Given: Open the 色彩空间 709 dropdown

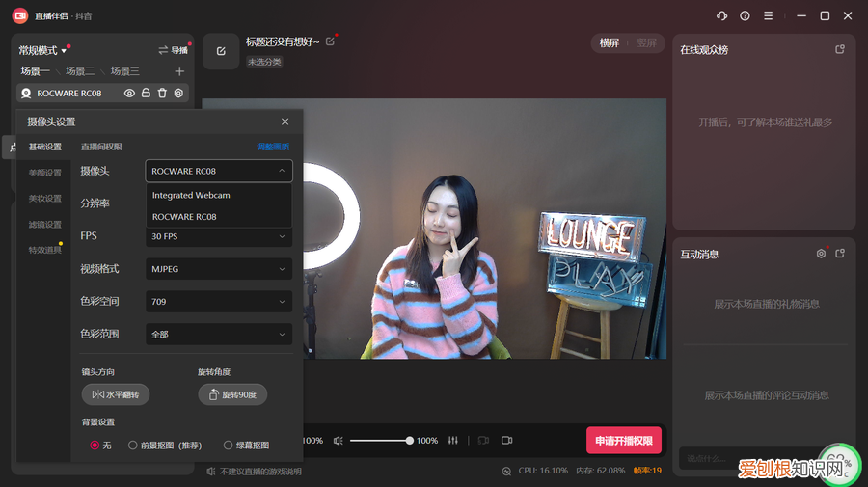Looking at the screenshot, I should tap(219, 302).
